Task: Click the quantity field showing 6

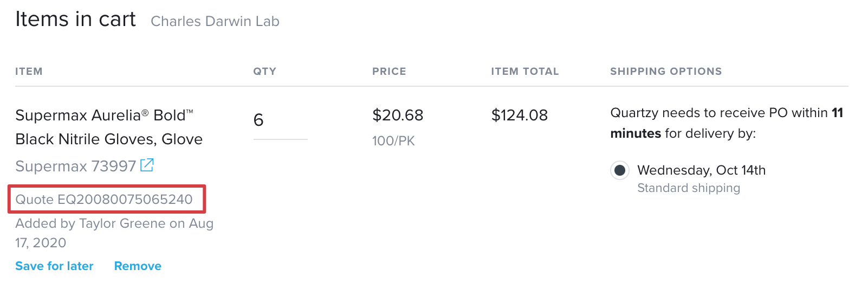Action: 280,120
